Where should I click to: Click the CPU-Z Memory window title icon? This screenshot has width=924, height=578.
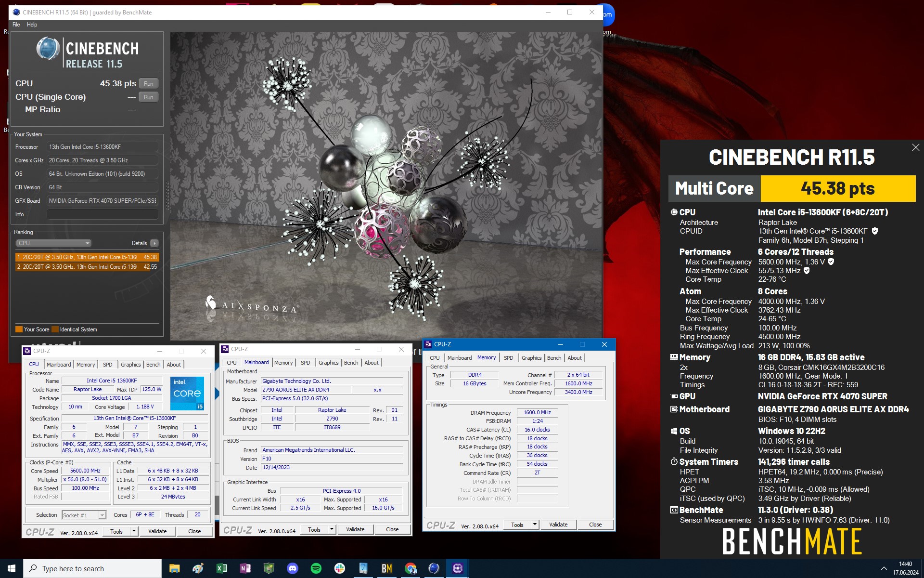pyautogui.click(x=427, y=344)
